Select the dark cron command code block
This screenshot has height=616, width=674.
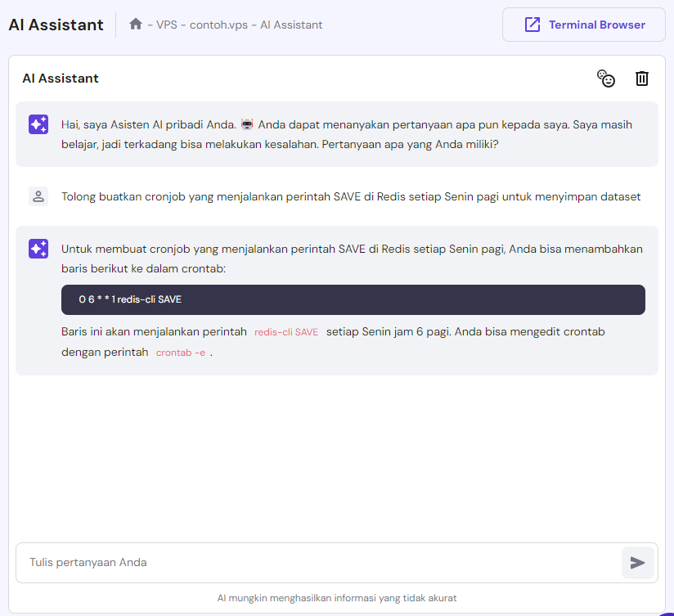click(352, 299)
